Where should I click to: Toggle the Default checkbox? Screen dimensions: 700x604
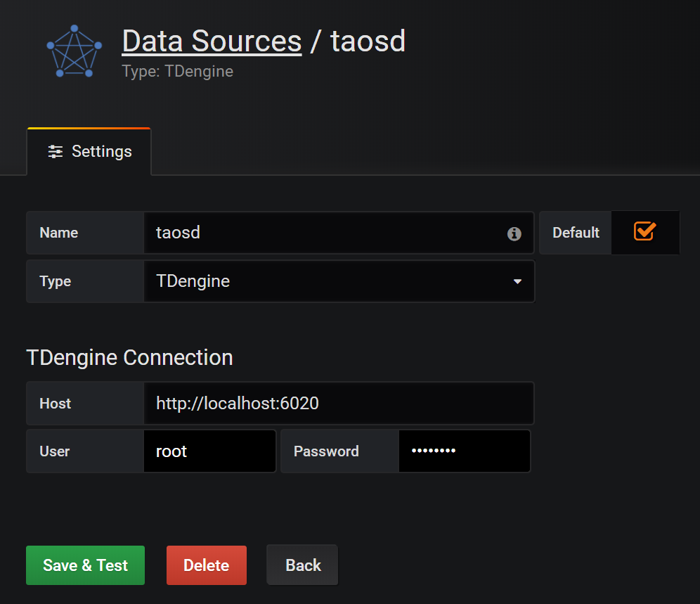[x=644, y=231]
